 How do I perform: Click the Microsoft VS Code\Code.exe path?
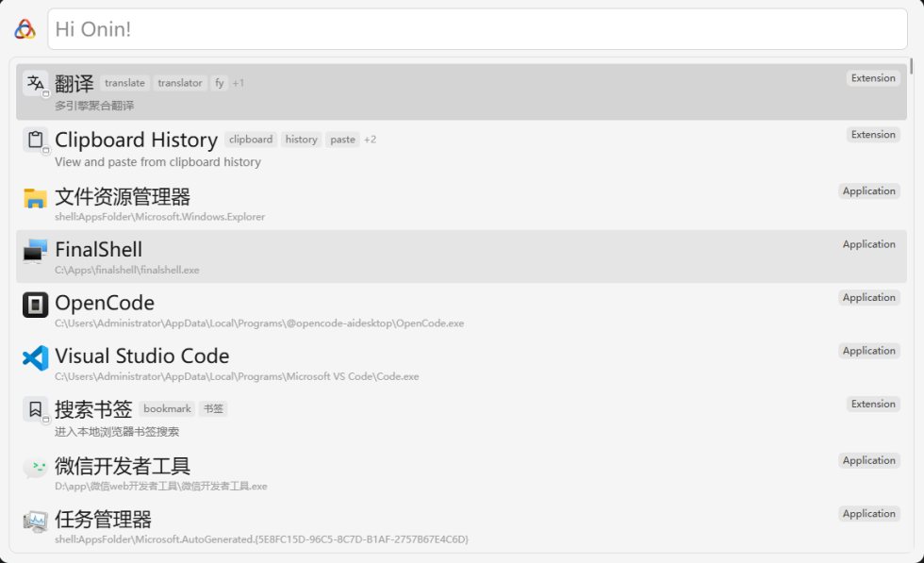(x=237, y=376)
